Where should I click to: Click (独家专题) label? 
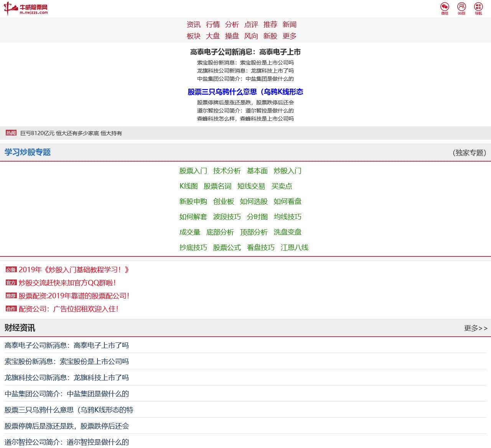coord(470,153)
